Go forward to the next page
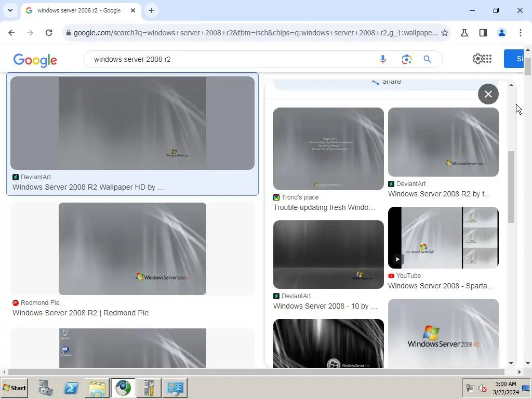The image size is (532, 399). pos(30,33)
